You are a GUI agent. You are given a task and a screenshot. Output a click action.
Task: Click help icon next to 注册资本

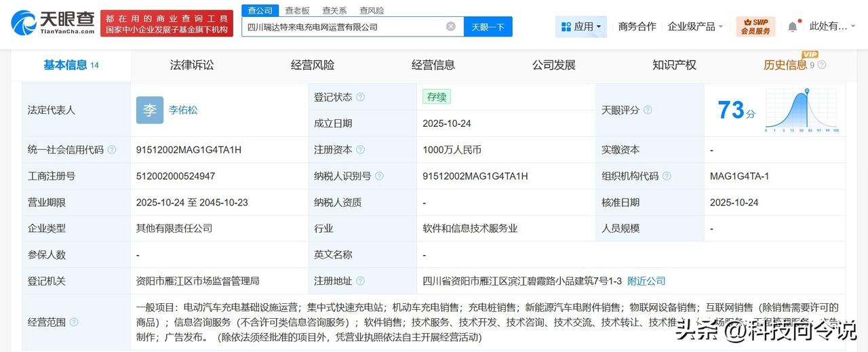point(360,149)
